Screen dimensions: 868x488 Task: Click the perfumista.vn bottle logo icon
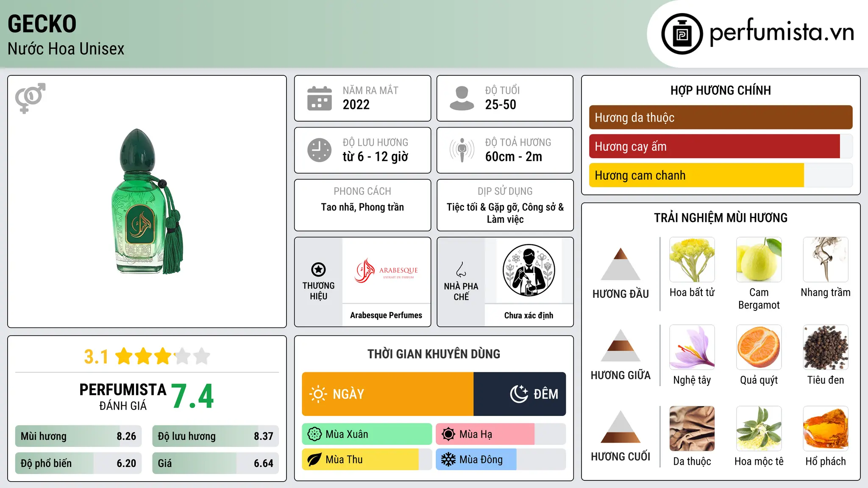682,34
